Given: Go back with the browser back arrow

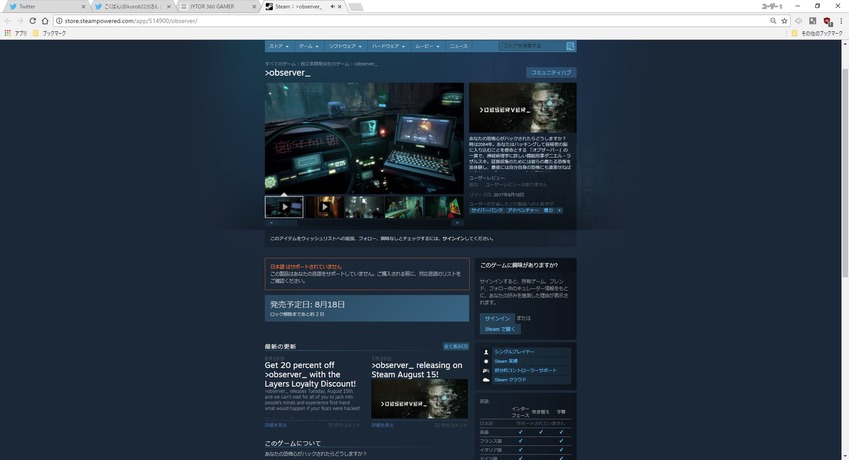Looking at the screenshot, I should tap(8, 21).
